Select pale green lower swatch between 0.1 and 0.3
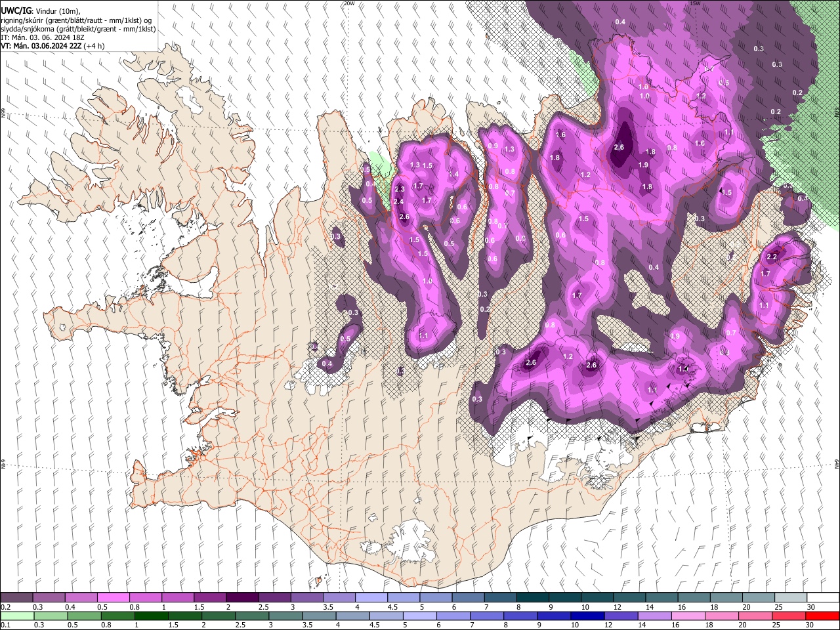The height and width of the screenshot is (630, 840). point(17,616)
